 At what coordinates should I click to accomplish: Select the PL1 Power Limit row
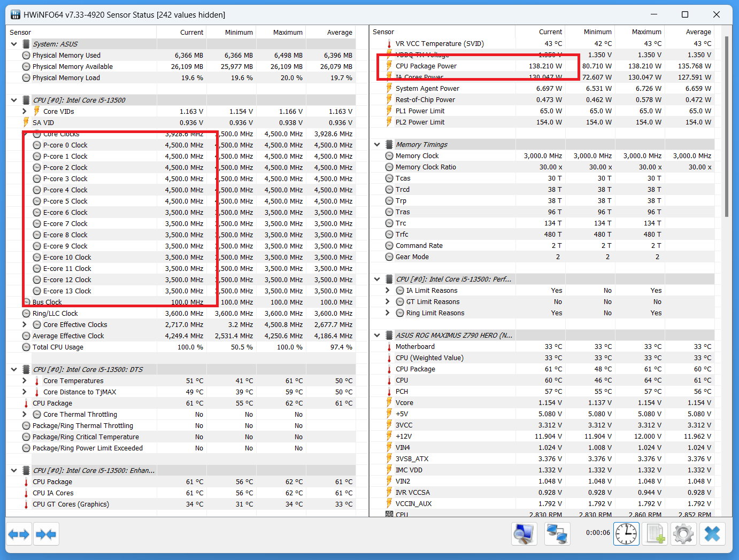tap(420, 111)
